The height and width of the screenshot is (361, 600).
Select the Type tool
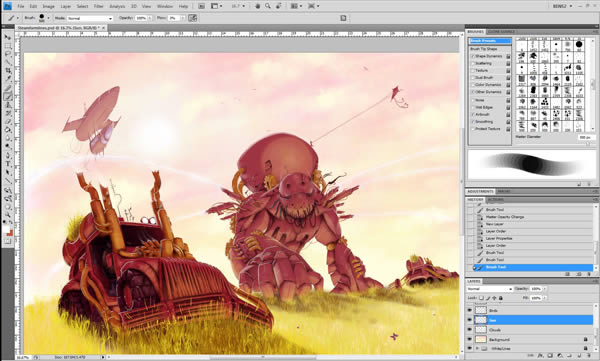pos(7,164)
